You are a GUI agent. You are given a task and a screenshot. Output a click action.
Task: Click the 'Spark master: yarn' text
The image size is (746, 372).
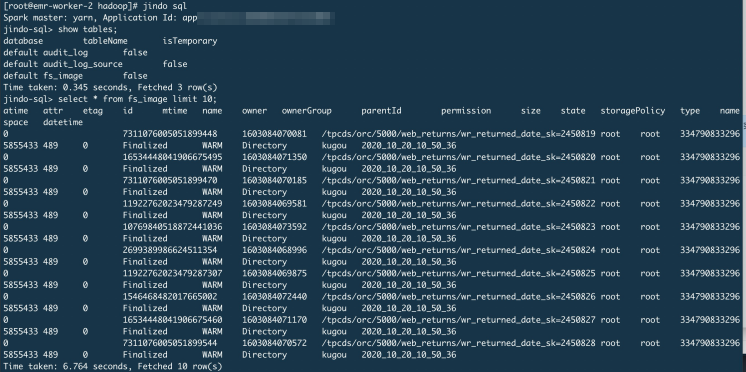point(48,18)
